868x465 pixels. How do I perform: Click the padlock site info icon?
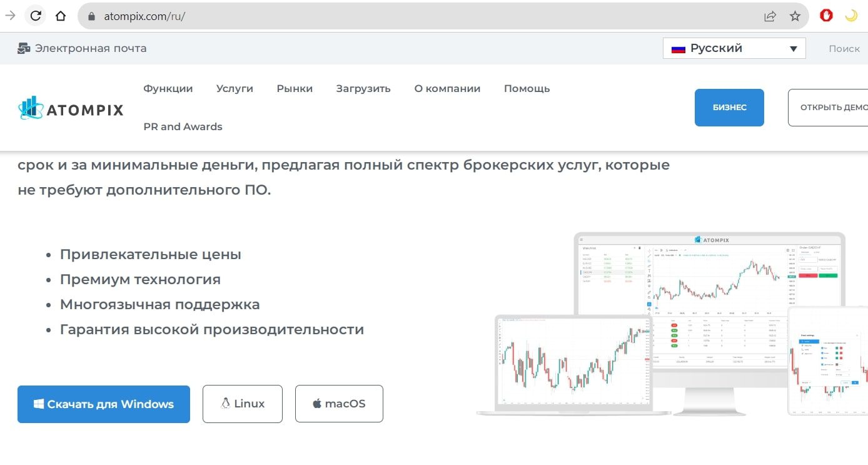click(91, 17)
